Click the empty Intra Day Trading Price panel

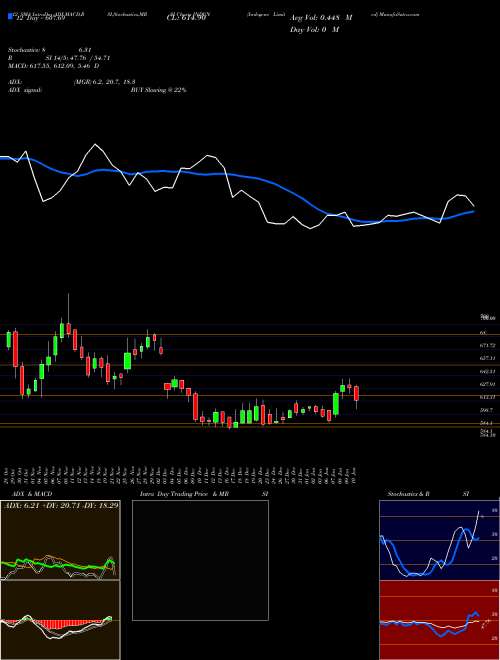click(200, 560)
